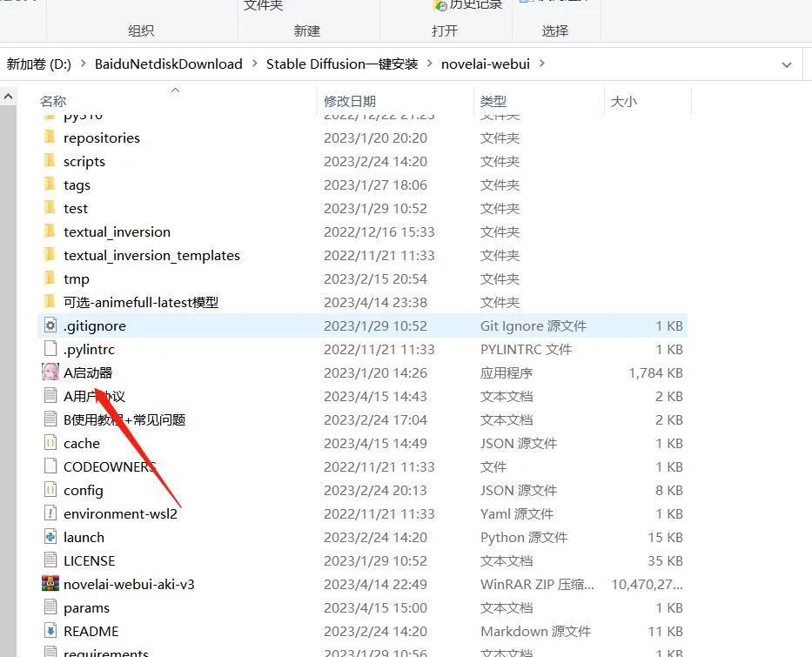Click the novelai-webui breadcrumb segment
The image size is (812, 657).
(x=486, y=64)
